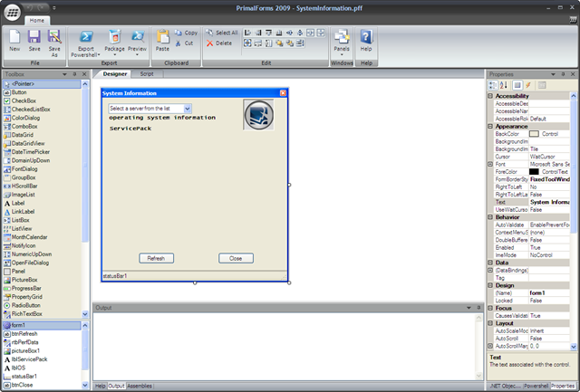Select ComboBox in the Toolbox

pos(24,127)
